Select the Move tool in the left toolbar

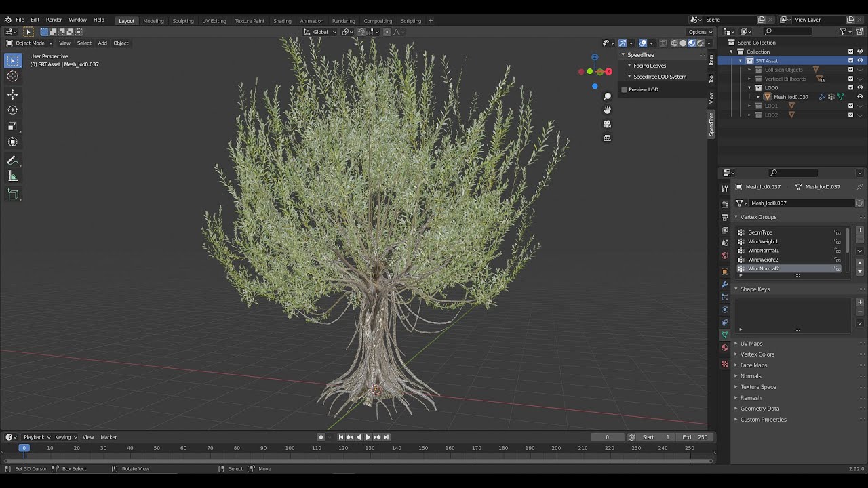coord(12,94)
